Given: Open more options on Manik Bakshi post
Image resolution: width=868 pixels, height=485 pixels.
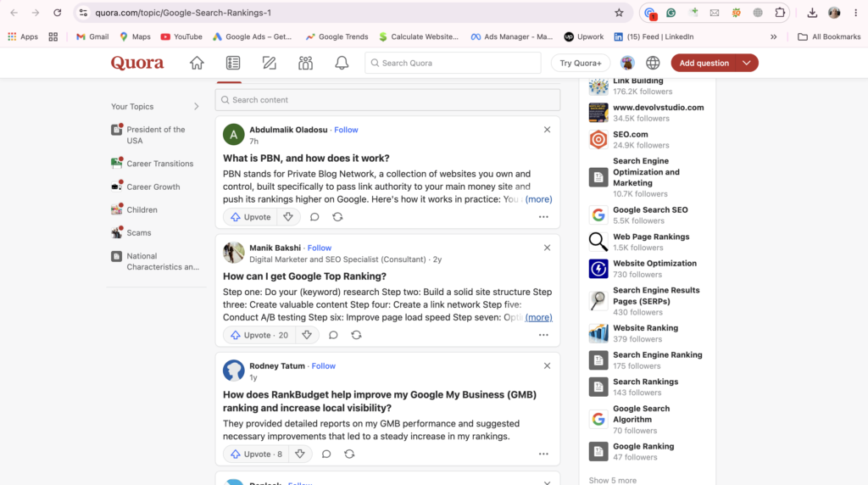Looking at the screenshot, I should point(543,335).
